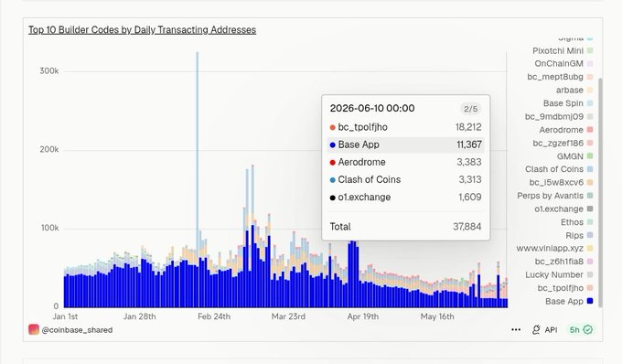The height and width of the screenshot is (364, 622).
Task: Toggle Aerodrome series in the legend list
Action: click(x=565, y=130)
